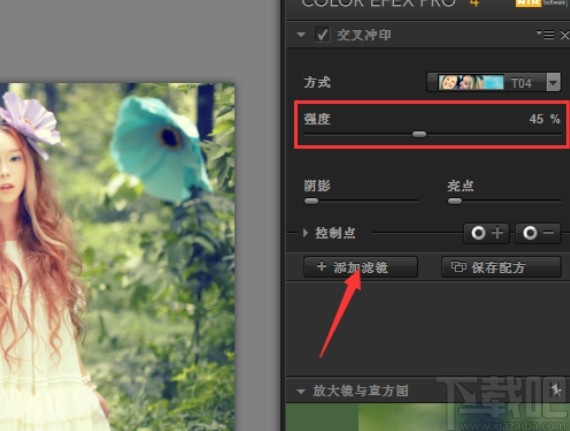Collapse the 交叉冲印 filter section triangle

pos(301,35)
